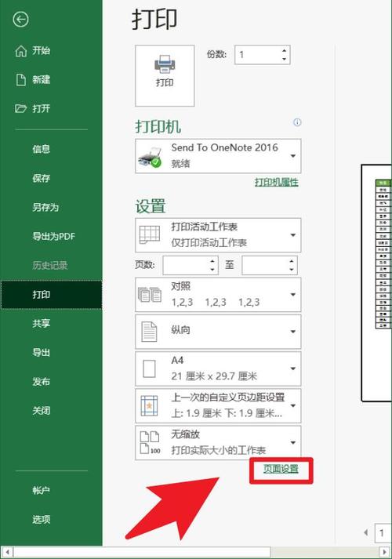Viewport: 392px width, 559px height.
Task: Increase copies with the up spinner
Action: point(284,50)
